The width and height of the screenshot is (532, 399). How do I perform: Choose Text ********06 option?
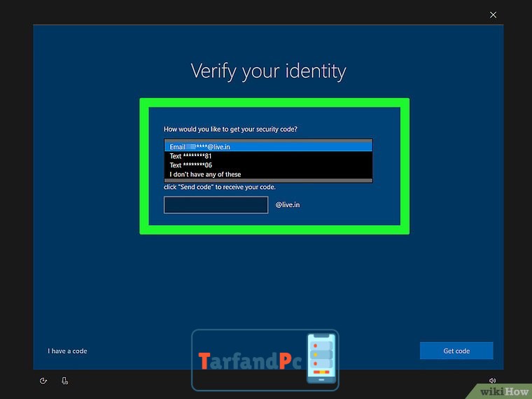(x=268, y=165)
